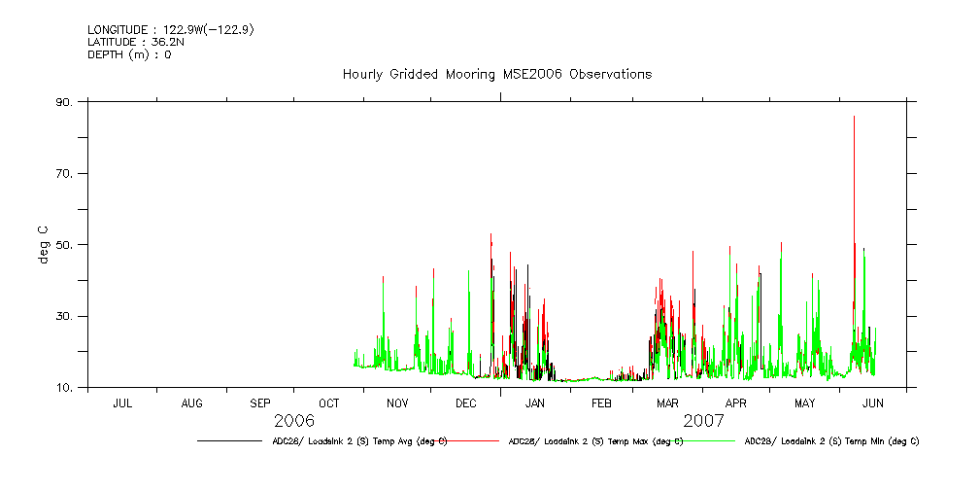
Task: Click the tallest temperature spike near June
Action: tap(854, 119)
